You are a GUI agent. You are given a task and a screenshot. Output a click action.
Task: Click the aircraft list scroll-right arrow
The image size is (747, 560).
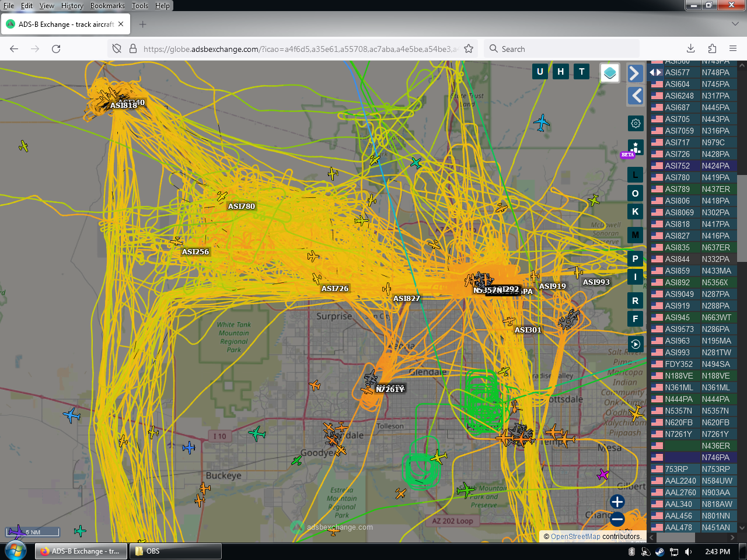pyautogui.click(x=733, y=537)
